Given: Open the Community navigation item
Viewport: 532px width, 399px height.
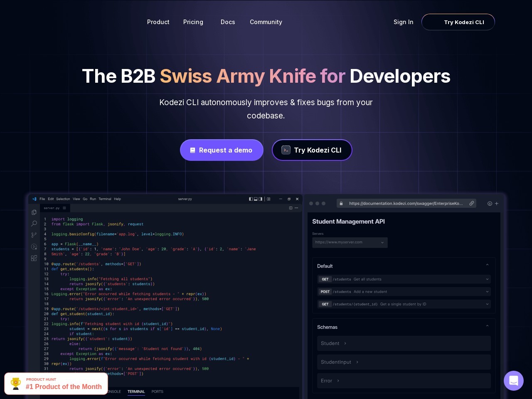Looking at the screenshot, I should pyautogui.click(x=266, y=22).
